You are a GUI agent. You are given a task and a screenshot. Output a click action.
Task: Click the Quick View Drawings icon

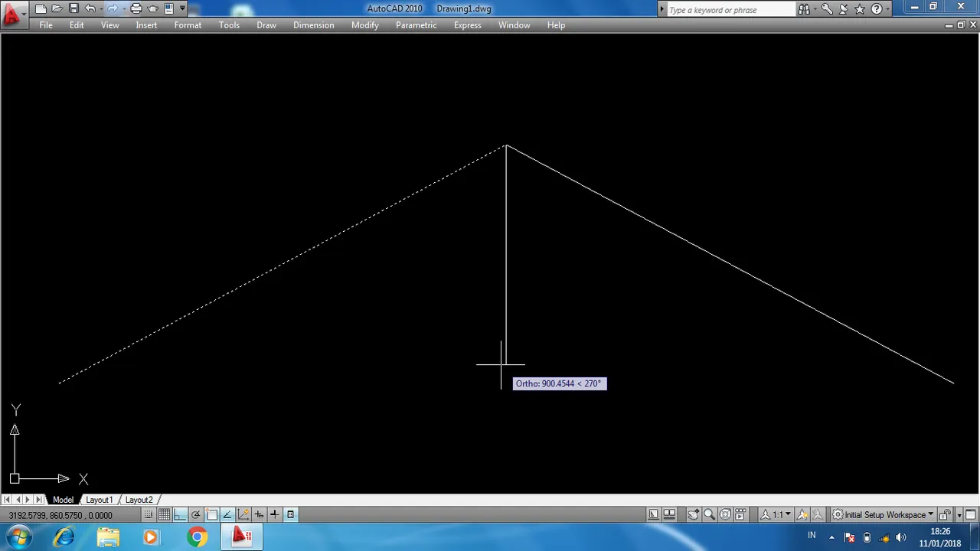click(669, 515)
